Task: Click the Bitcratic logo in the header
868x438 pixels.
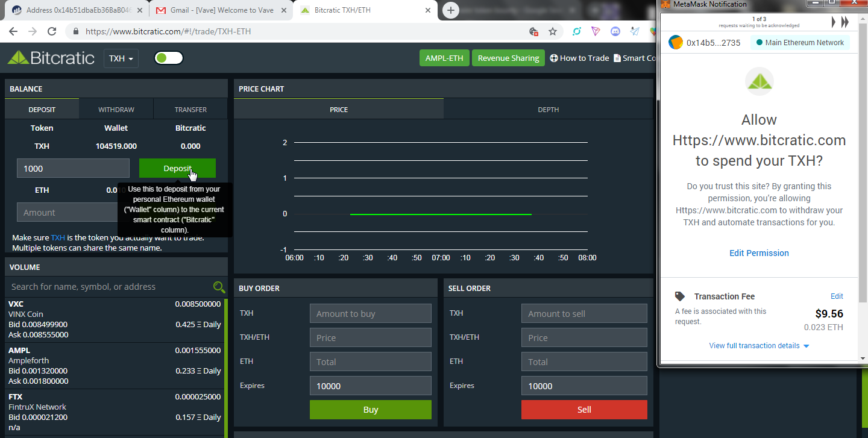Action: click(51, 58)
